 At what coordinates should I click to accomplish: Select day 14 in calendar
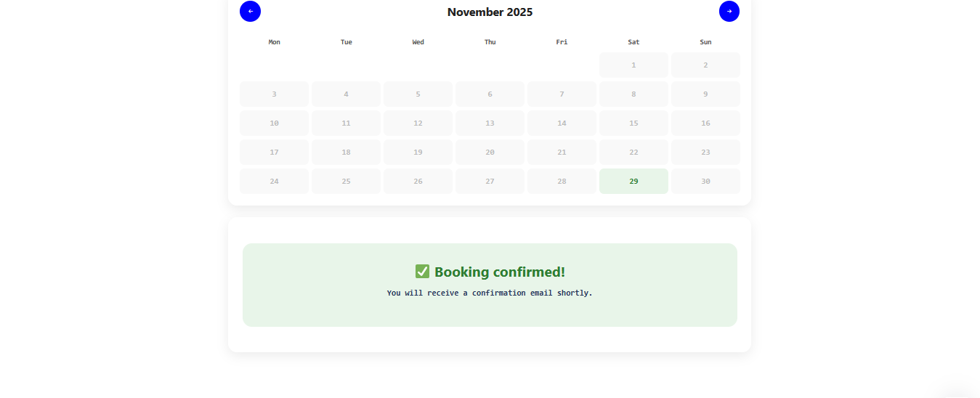click(x=562, y=123)
